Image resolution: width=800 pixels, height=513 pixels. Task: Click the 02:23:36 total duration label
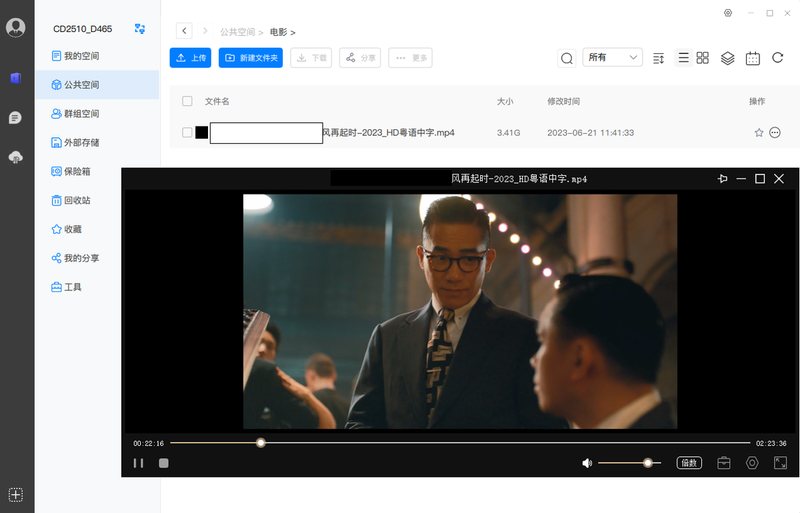click(x=771, y=443)
